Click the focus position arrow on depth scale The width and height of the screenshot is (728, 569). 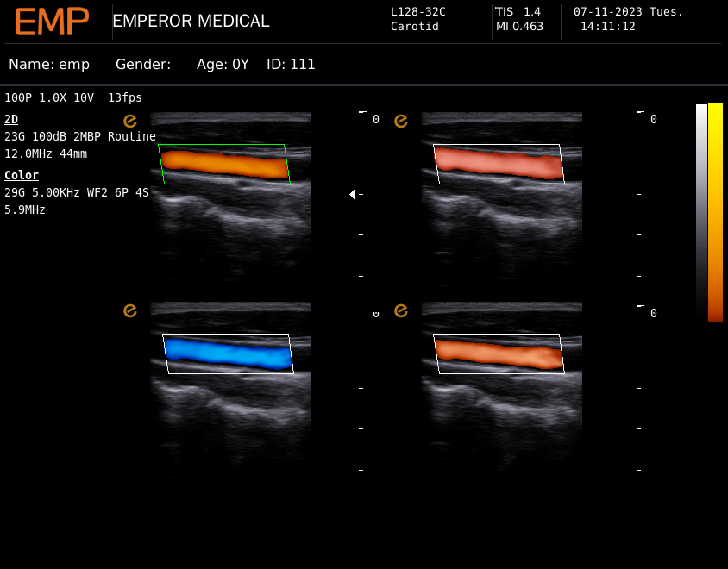point(352,195)
